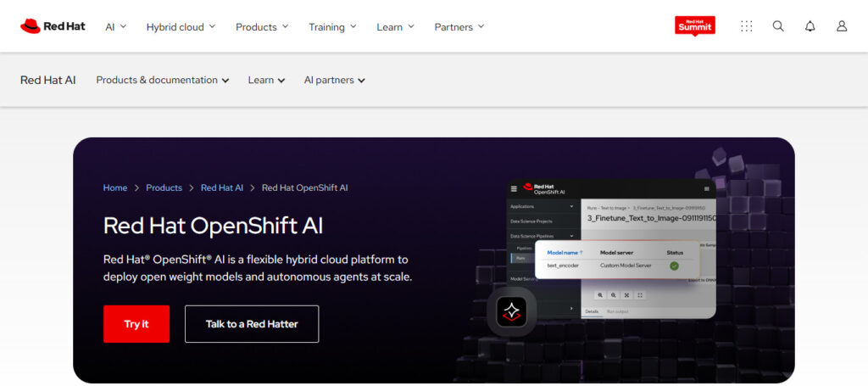Open the app grid menu icon
The image size is (868, 386).
[746, 26]
